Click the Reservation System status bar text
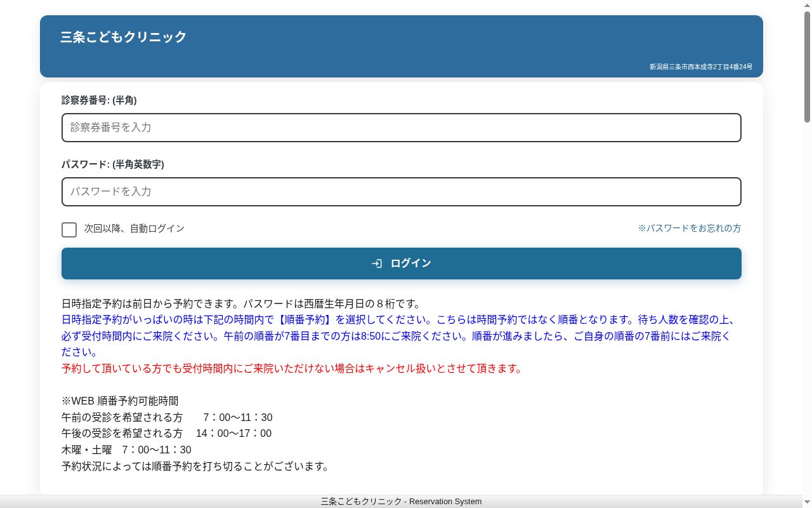Viewport: 812px width, 508px height. (401, 502)
